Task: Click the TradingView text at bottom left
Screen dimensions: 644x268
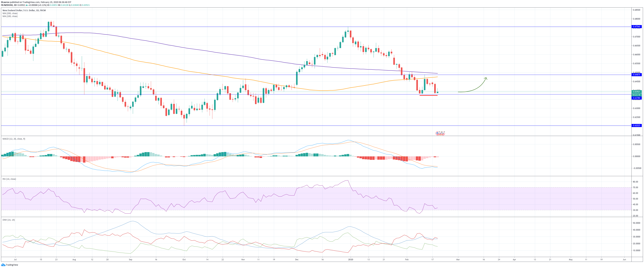Action: point(12,265)
